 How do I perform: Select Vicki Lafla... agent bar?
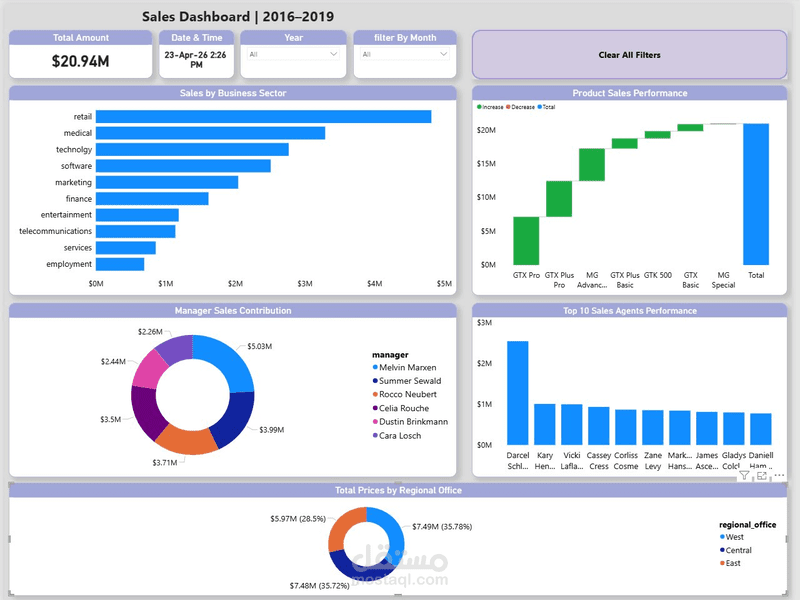[x=571, y=424]
